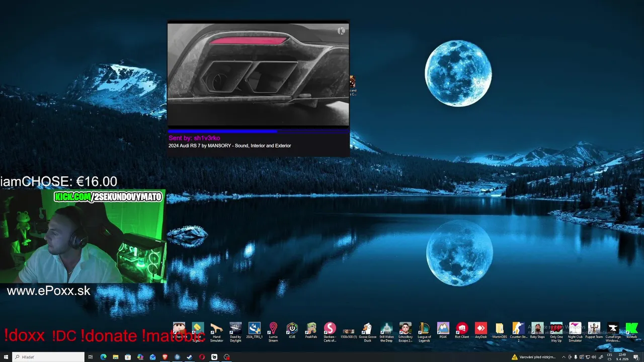Image resolution: width=644 pixels, height=362 pixels.
Task: Click the KICK.COM/2SEKUNDOVYMATO banner
Action: pyautogui.click(x=108, y=197)
